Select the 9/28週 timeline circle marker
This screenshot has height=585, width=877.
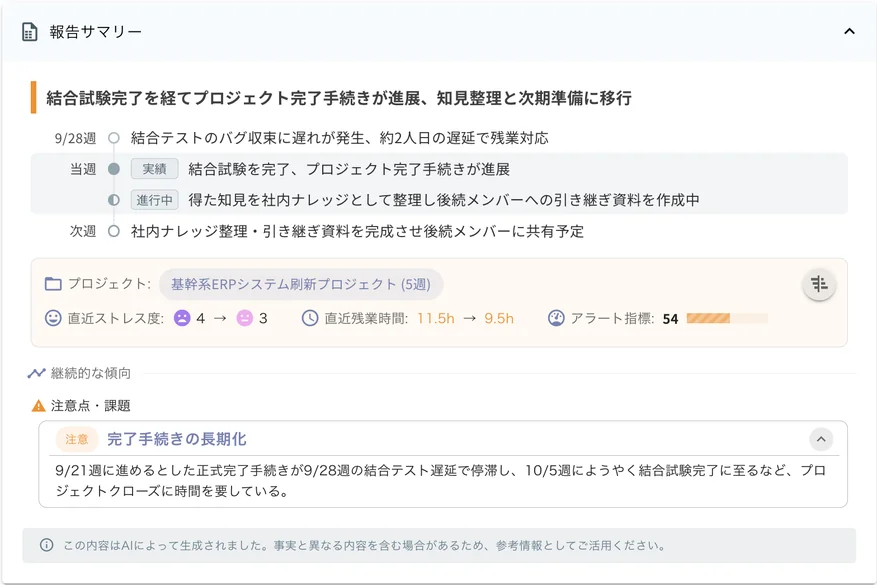114,138
